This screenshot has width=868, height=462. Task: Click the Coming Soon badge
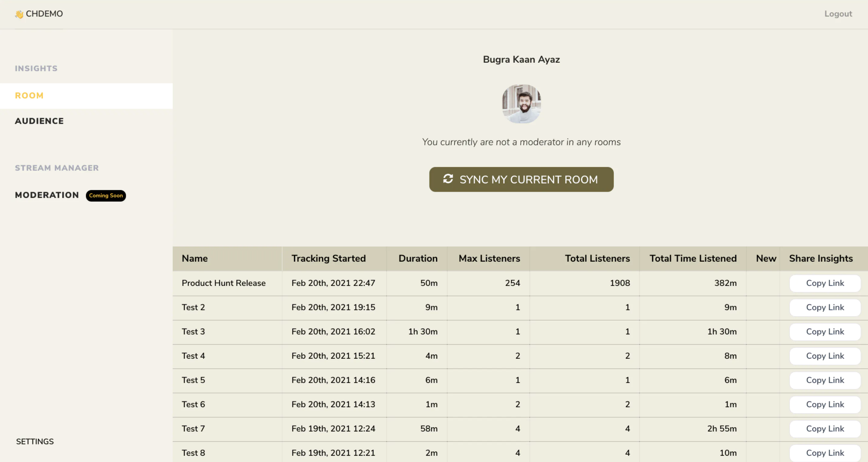tap(106, 195)
